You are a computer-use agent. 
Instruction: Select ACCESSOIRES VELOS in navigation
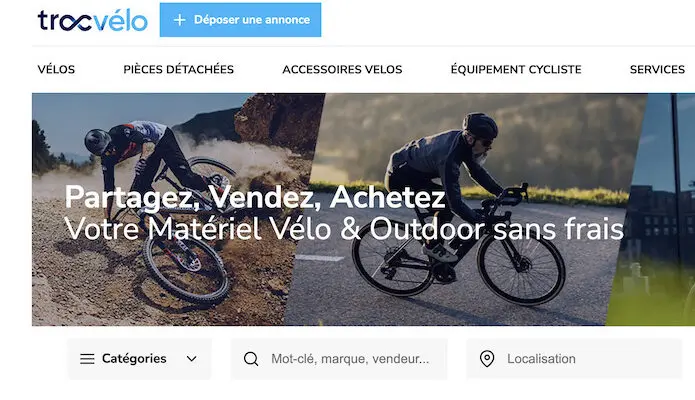[342, 70]
